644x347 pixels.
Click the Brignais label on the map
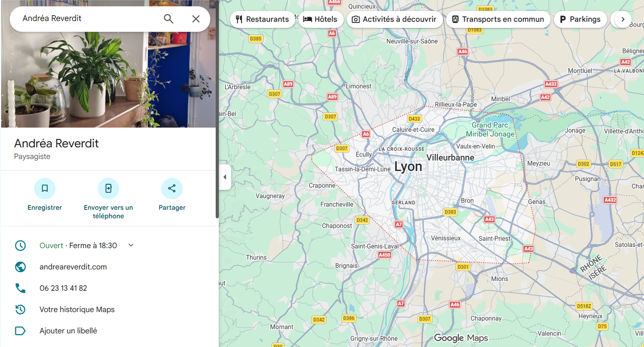click(347, 266)
